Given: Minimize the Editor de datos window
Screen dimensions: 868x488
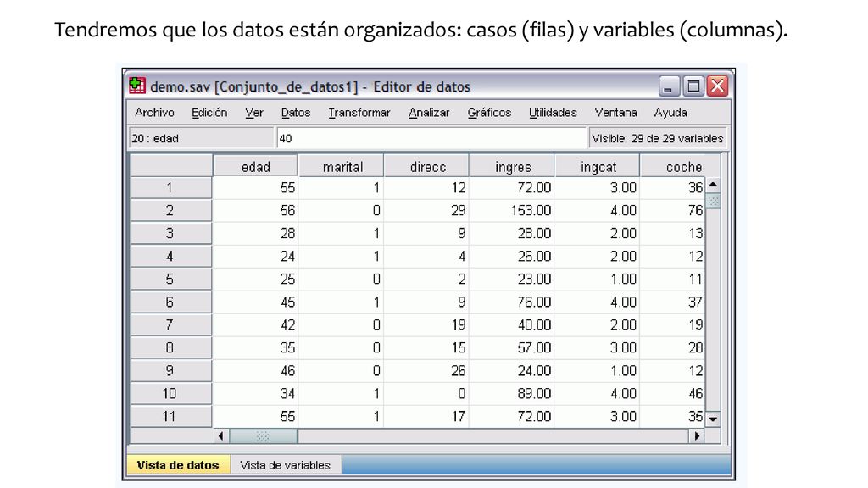Looking at the screenshot, I should tap(669, 86).
